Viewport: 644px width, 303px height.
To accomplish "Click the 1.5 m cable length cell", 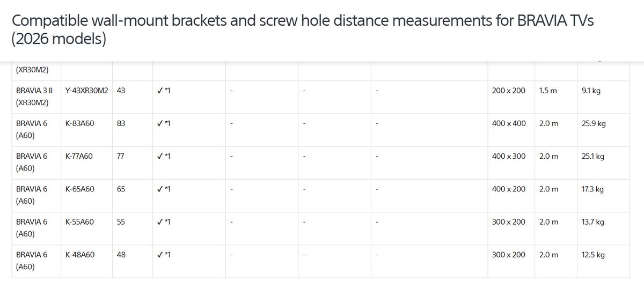I will point(548,91).
